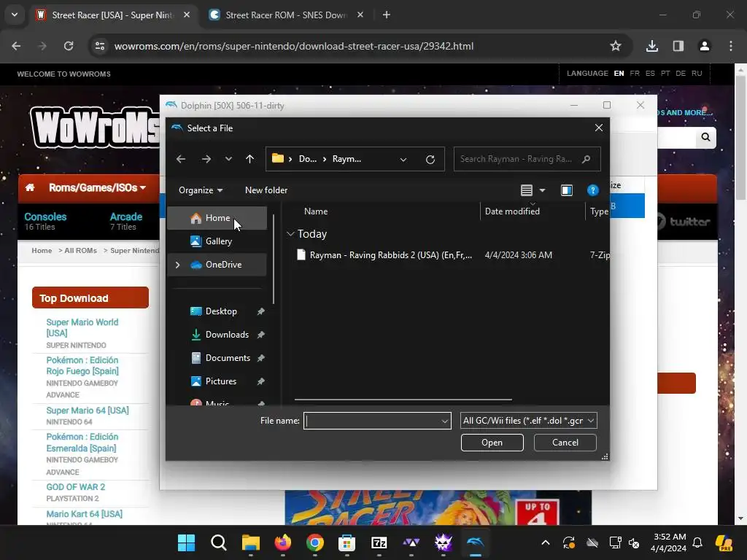The width and height of the screenshot is (747, 560).
Task: Open Chrome profile icon
Action: coord(705,46)
